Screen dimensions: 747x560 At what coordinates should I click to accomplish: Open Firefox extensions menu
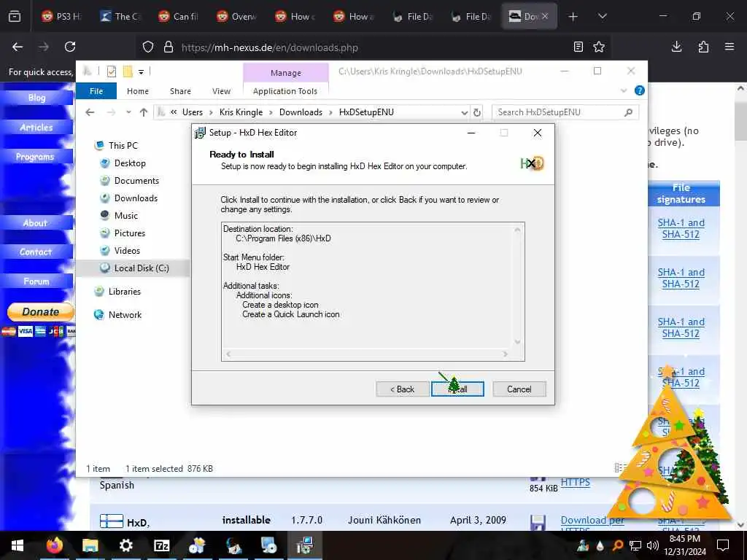[x=703, y=47]
